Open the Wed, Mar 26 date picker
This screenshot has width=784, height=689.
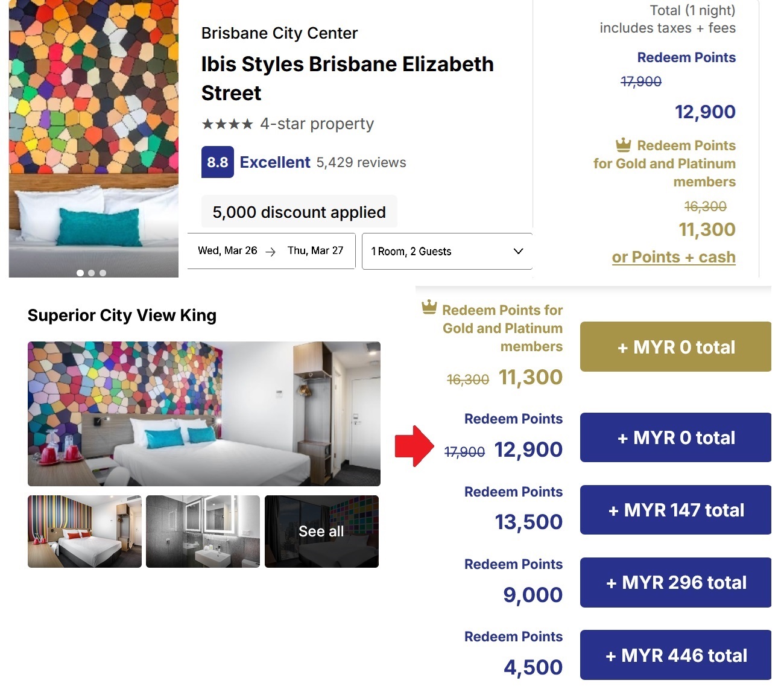pos(227,251)
